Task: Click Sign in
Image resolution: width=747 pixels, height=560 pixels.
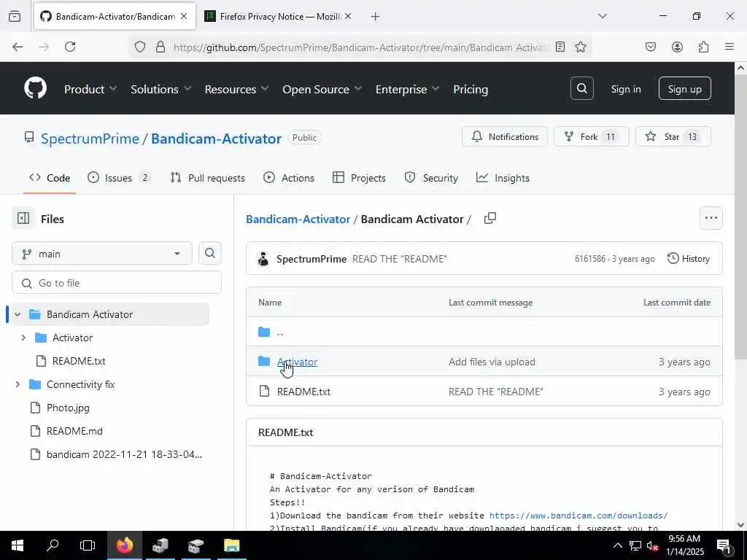Action: (626, 89)
